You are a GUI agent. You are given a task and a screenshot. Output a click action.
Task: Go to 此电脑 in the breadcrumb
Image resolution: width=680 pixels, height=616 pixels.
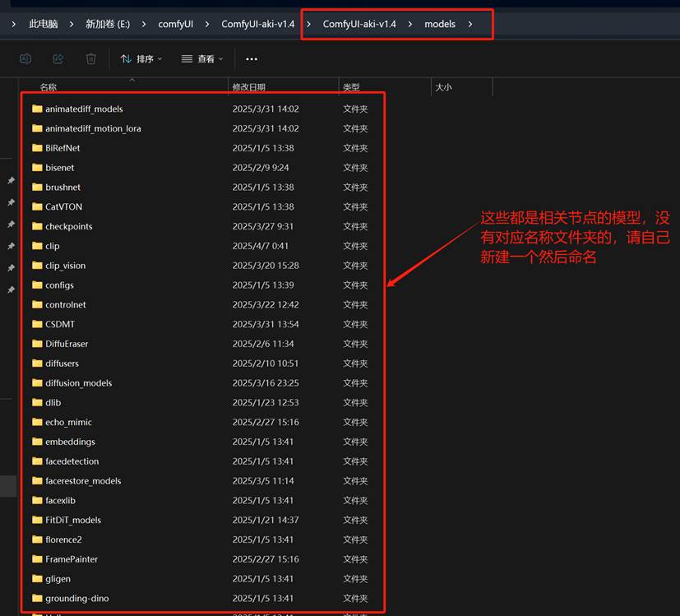pyautogui.click(x=44, y=24)
